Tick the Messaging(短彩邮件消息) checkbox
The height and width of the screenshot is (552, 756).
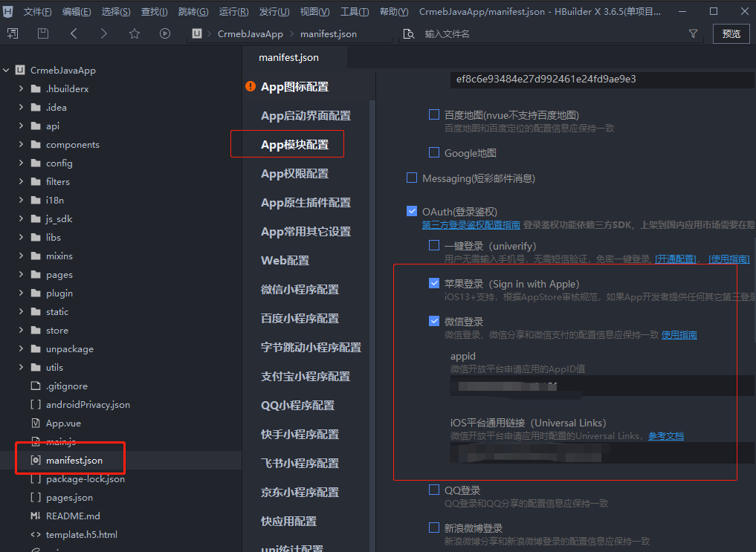pos(412,178)
